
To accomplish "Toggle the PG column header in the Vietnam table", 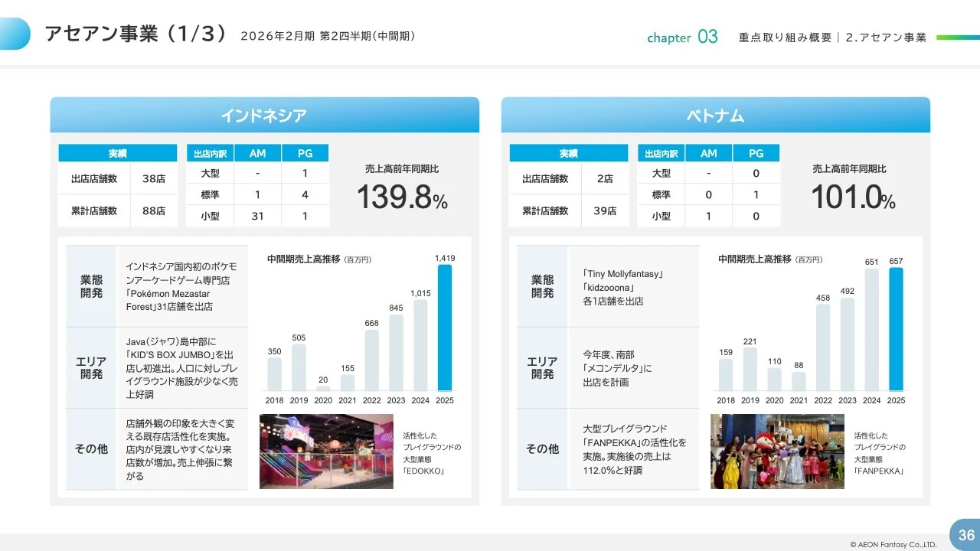I will tap(756, 152).
